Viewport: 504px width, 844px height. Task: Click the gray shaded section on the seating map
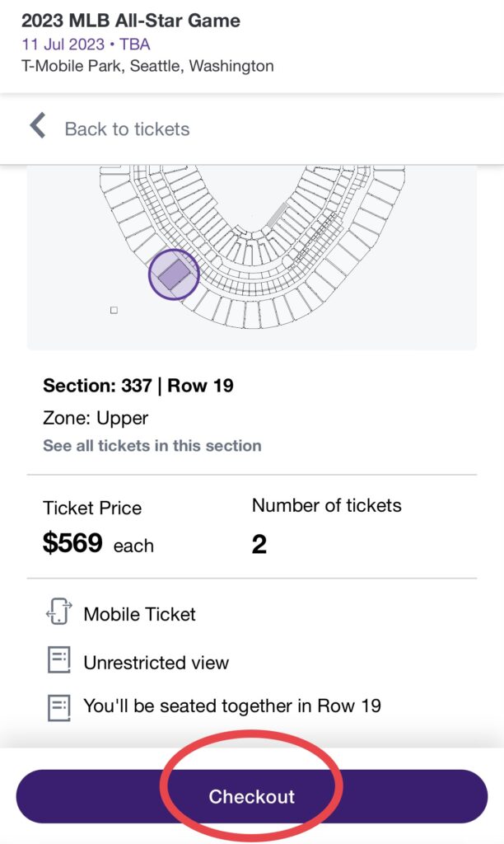pyautogui.click(x=278, y=214)
